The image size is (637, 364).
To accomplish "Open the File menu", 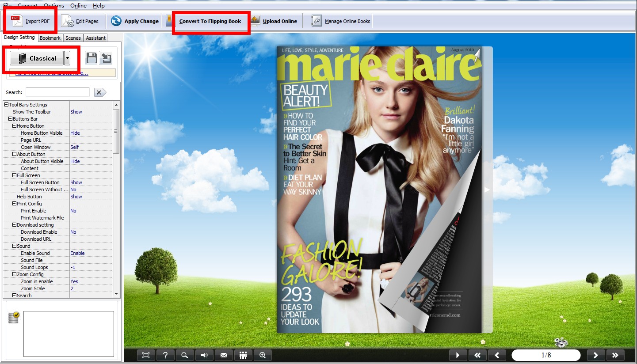I will pyautogui.click(x=7, y=5).
